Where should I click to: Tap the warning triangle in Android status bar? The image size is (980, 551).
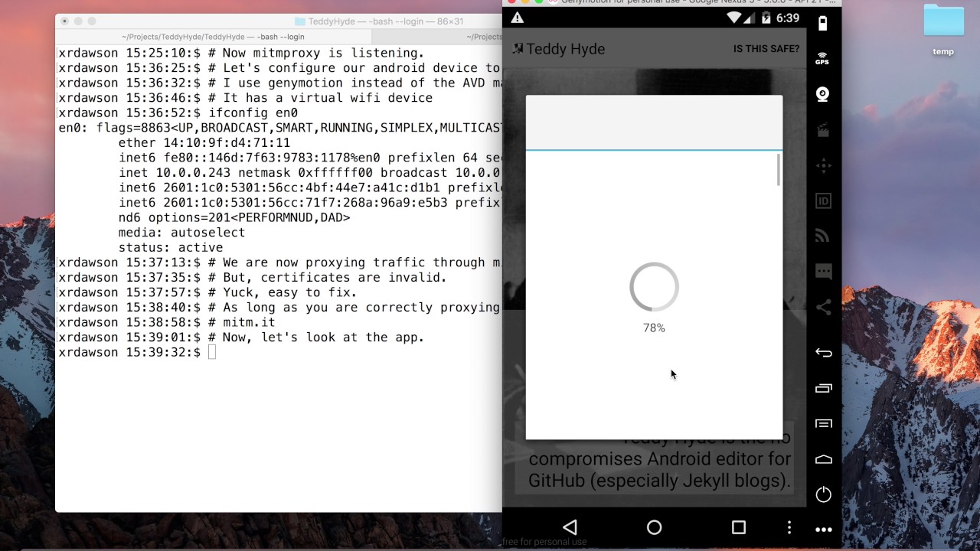pos(518,18)
